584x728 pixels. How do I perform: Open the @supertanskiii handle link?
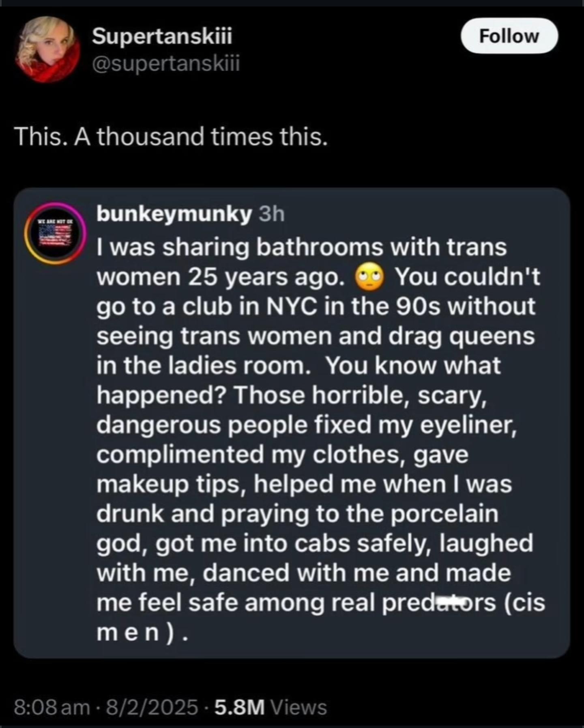point(166,63)
